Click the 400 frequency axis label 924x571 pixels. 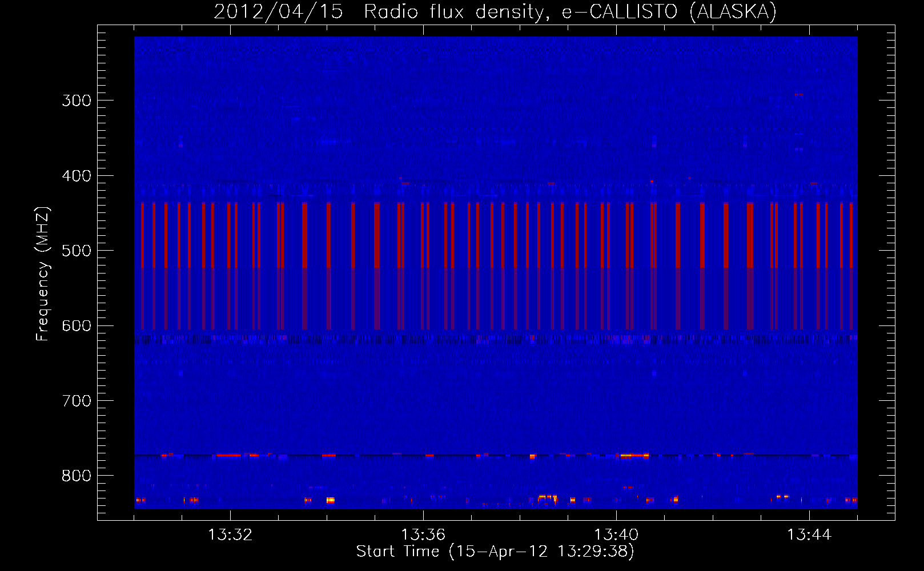click(x=77, y=176)
